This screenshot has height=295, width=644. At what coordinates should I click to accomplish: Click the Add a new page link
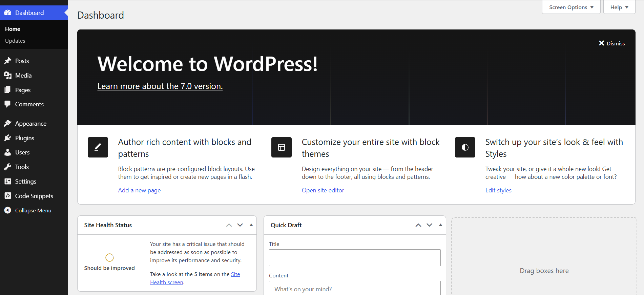139,190
